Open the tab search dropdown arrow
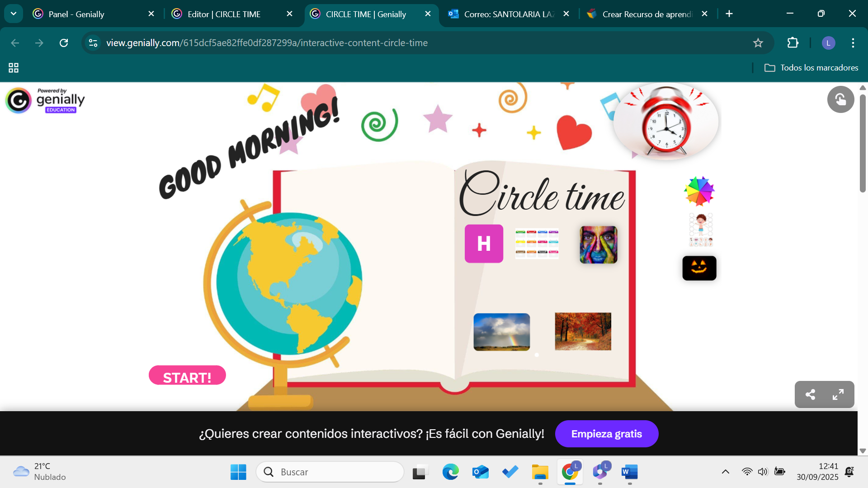The image size is (868, 488). pyautogui.click(x=14, y=14)
